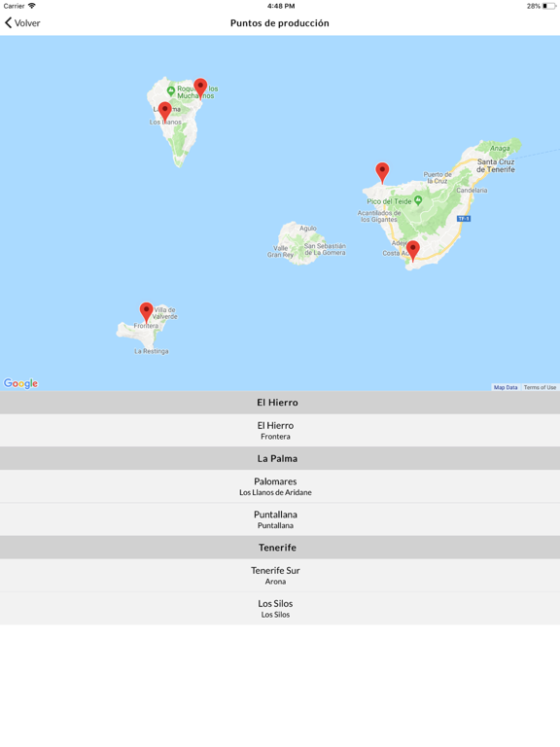Open the Tenerife Sur Arona row
This screenshot has width=560, height=747.
(280, 575)
